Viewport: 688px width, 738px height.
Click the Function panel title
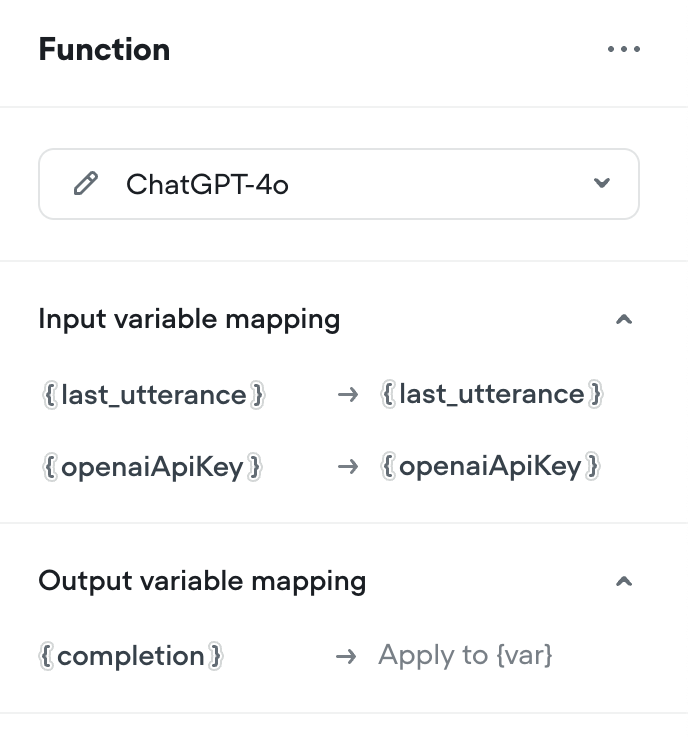(x=104, y=49)
